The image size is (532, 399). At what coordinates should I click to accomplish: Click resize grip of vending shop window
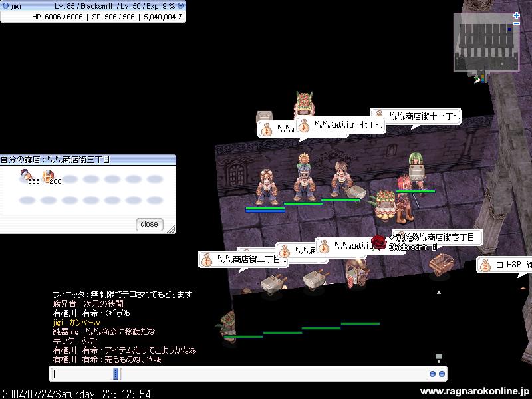pyautogui.click(x=172, y=229)
